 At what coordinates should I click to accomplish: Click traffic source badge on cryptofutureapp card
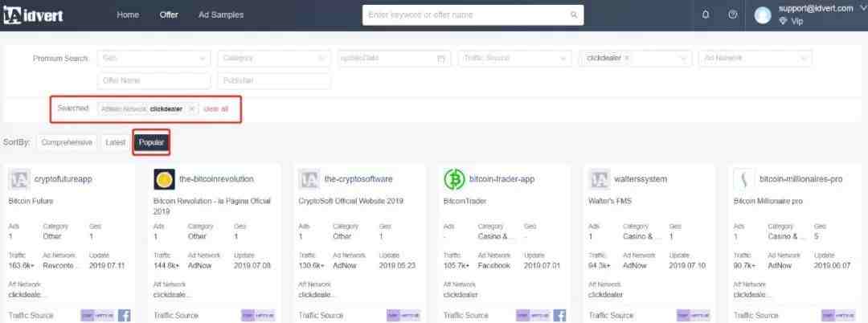97,315
